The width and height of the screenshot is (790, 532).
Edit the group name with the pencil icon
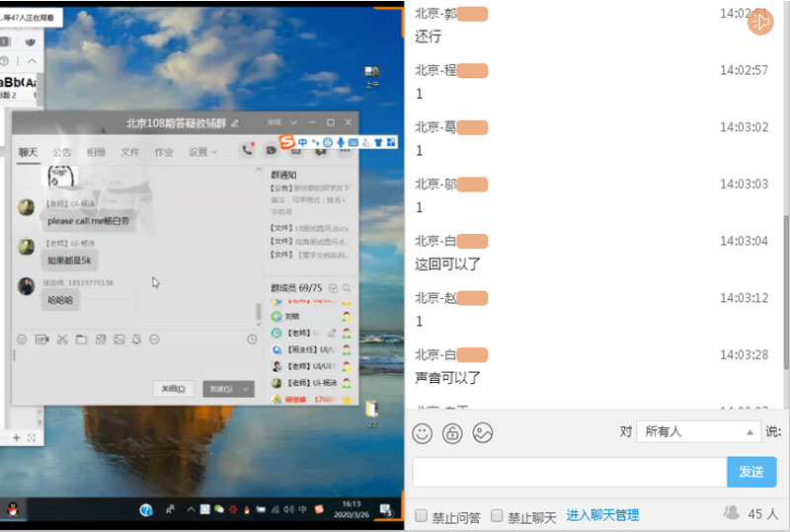tap(235, 123)
